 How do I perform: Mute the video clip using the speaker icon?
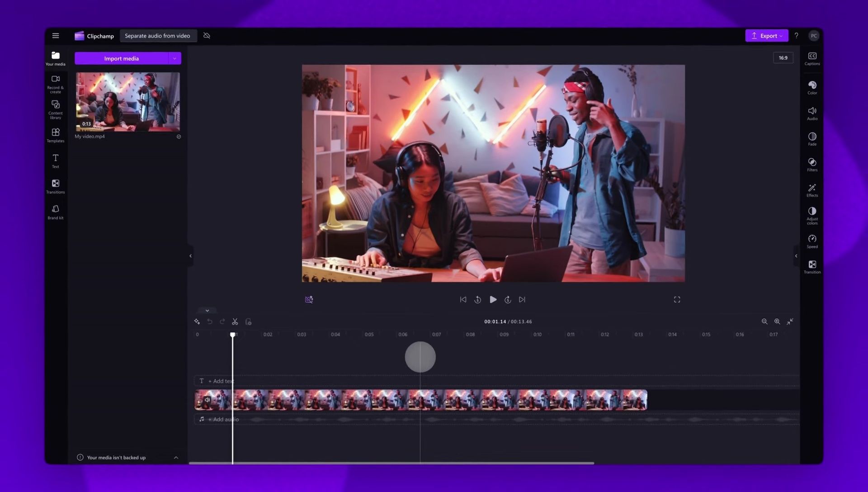(207, 400)
